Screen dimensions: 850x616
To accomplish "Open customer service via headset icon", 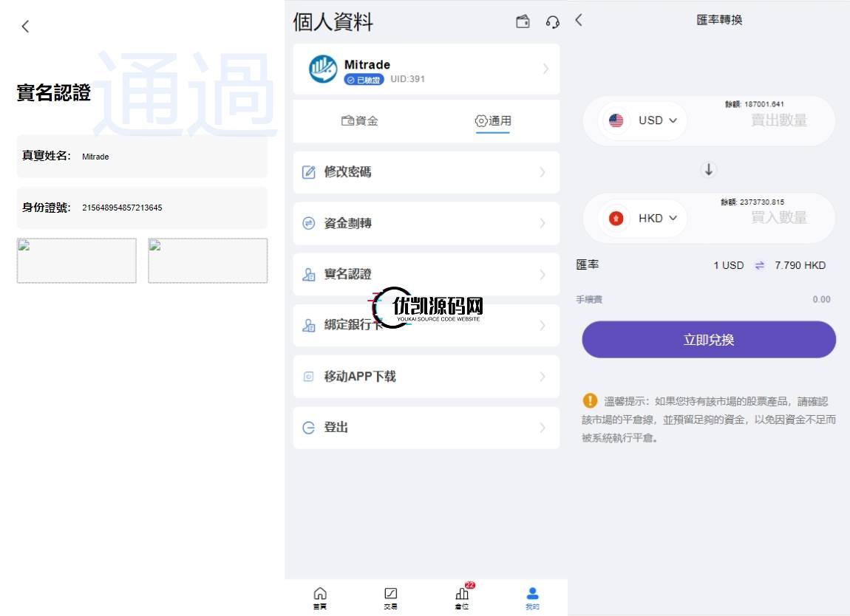I will (x=551, y=22).
